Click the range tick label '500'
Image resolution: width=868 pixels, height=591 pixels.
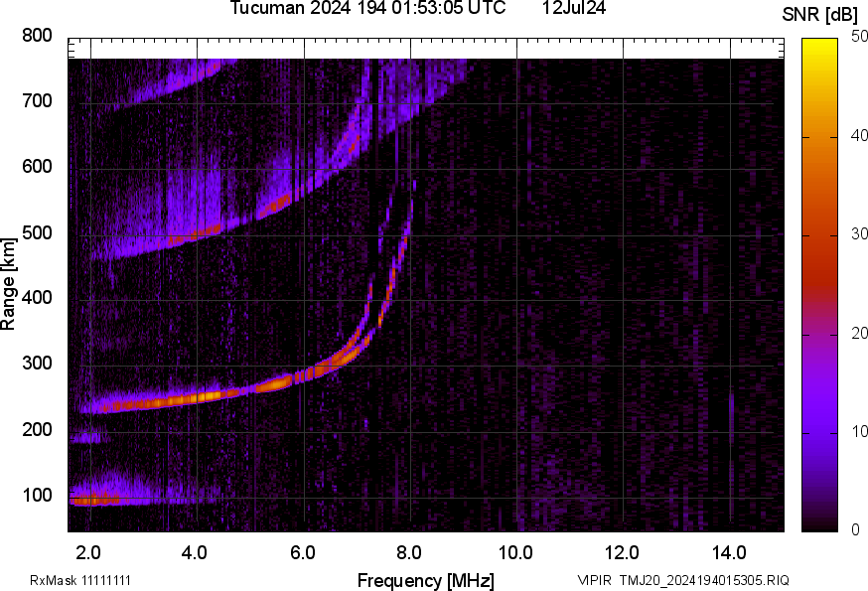pos(37,232)
